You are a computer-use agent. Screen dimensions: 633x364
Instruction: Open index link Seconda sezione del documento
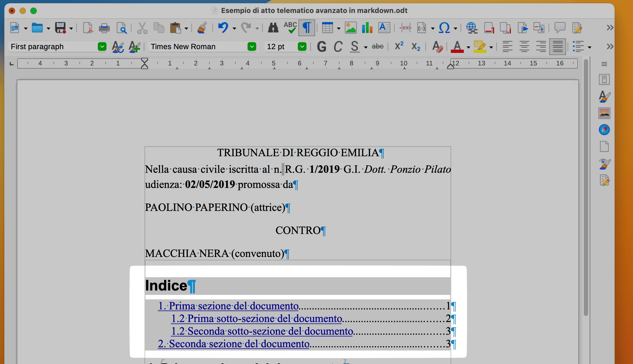[x=234, y=344]
